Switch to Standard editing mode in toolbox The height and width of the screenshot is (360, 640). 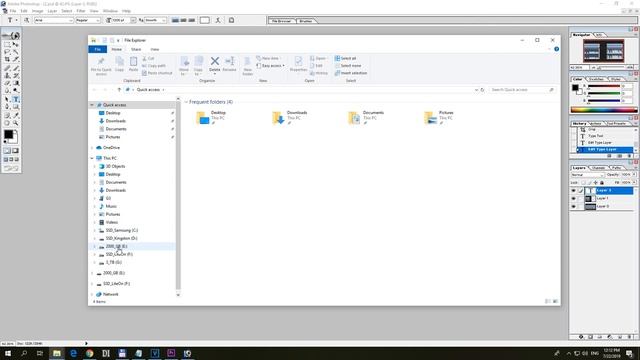pyautogui.click(x=7, y=151)
